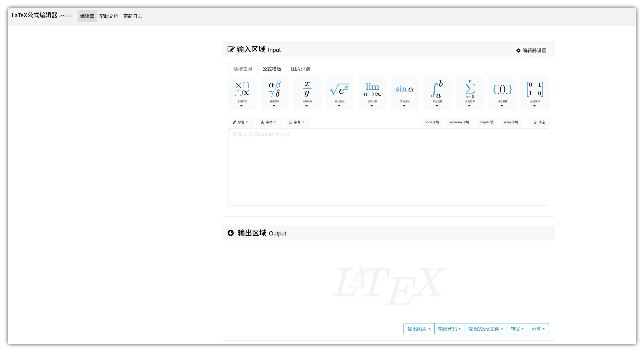Image resolution: width=644 pixels, height=352 pixels.
Task: Click the trash icon to clear input (清空)
Action: (x=535, y=122)
